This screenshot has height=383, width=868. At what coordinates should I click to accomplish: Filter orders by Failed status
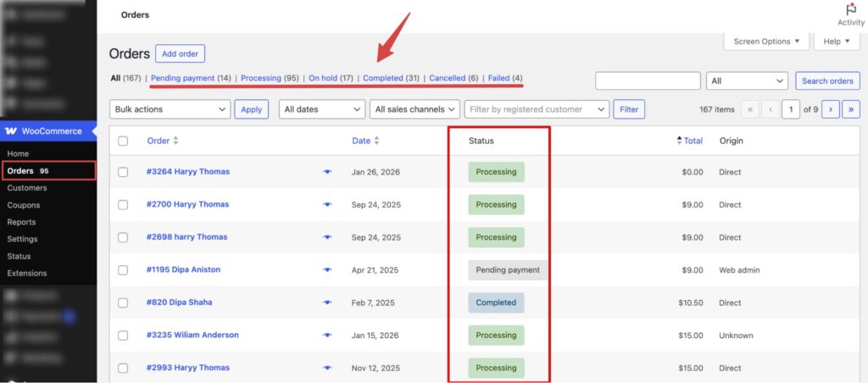point(498,78)
